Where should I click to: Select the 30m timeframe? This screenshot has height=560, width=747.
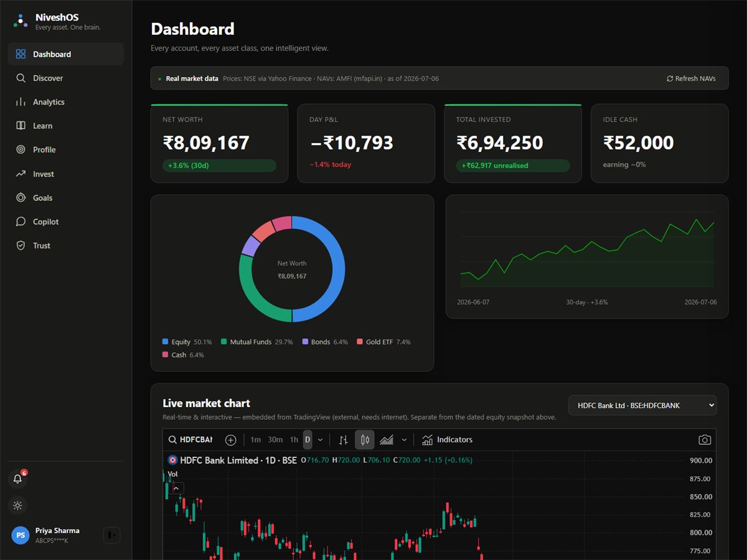275,440
